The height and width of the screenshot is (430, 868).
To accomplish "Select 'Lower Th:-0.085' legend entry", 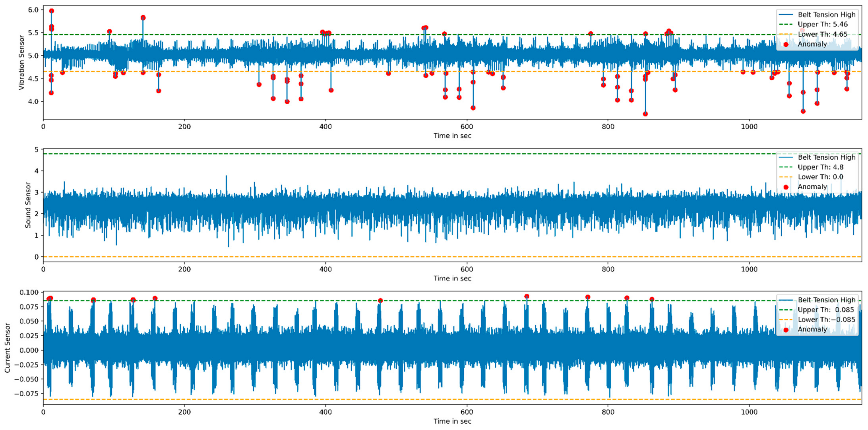I will tap(826, 320).
